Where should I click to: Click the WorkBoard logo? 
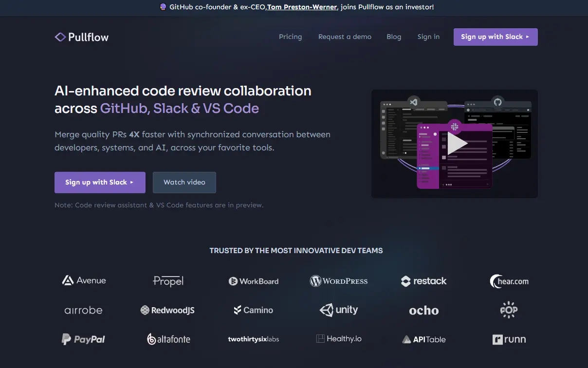254,281
